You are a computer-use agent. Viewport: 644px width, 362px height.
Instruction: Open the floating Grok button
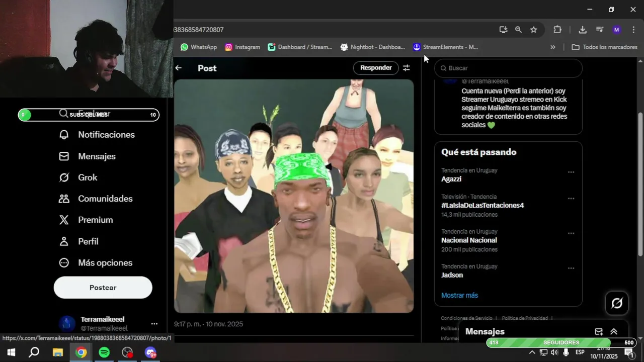(x=617, y=303)
